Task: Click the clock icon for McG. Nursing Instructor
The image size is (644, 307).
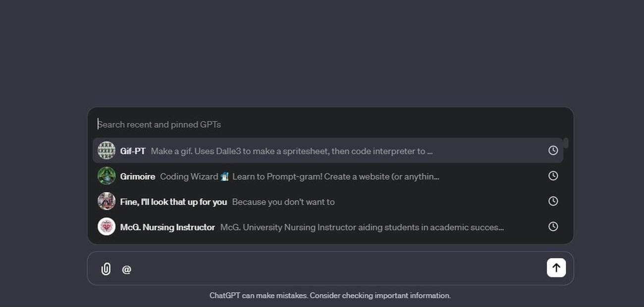Action: coord(553,226)
